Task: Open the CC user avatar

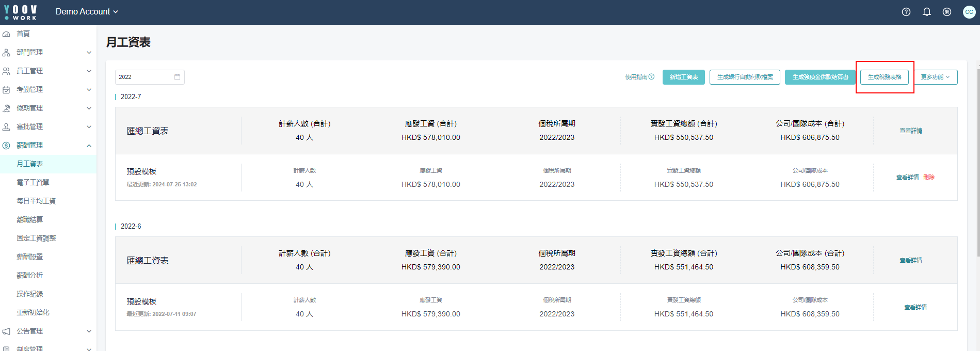Action: tap(969, 12)
